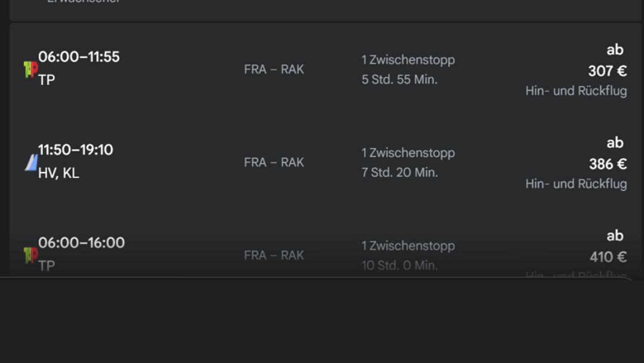Click FRA – RAK route of the HV, KL flight
The image size is (644, 363).
pos(274,162)
